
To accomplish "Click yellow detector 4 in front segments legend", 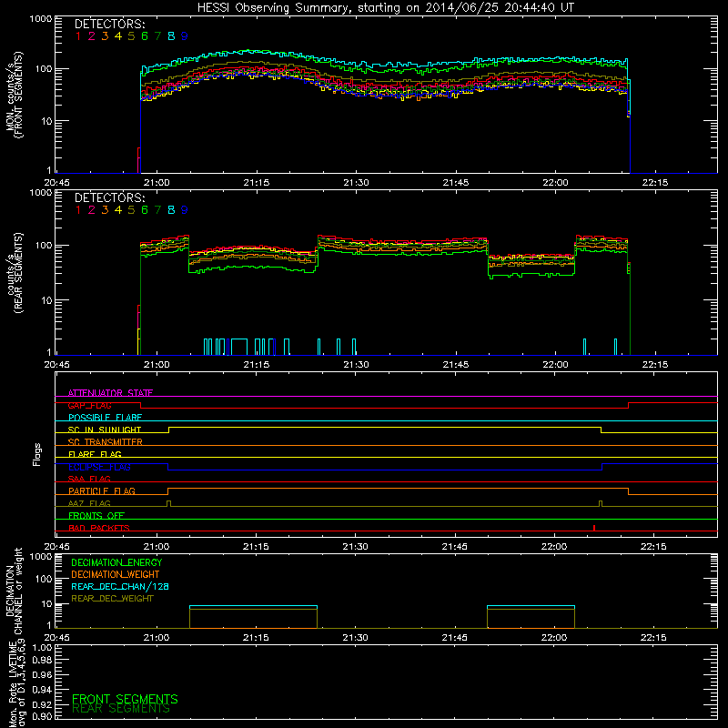I will [x=118, y=35].
